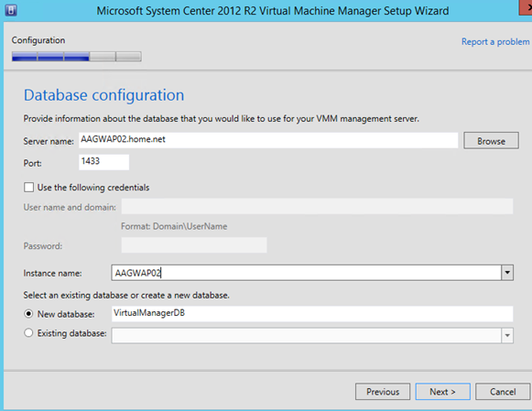Click the disabled Password field
This screenshot has width=532, height=411.
click(x=194, y=244)
